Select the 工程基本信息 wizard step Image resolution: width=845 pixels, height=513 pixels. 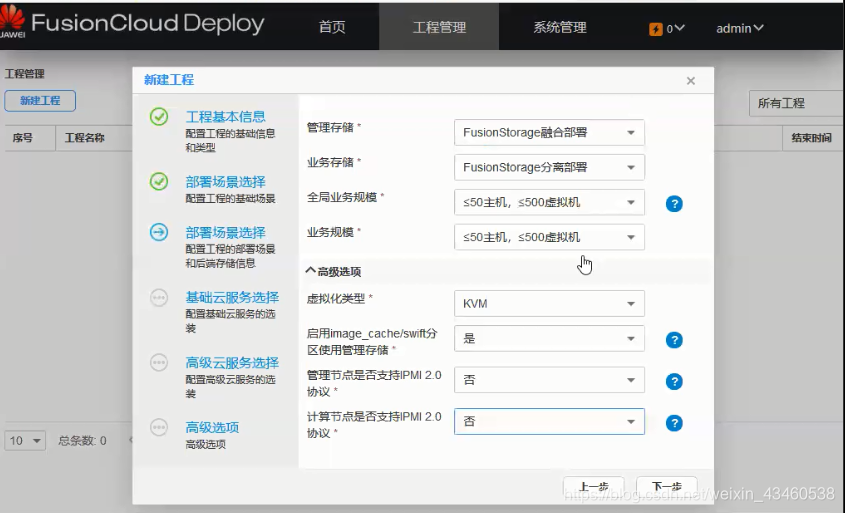225,117
